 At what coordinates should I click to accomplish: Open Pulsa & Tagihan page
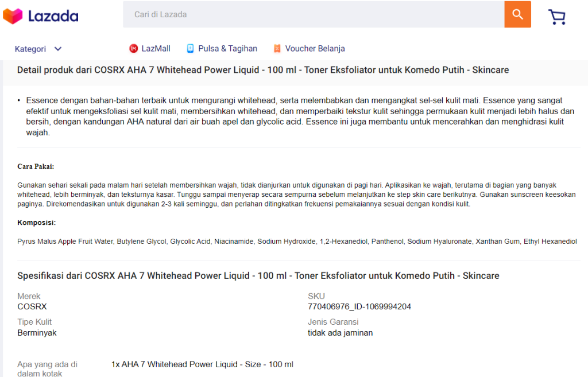[227, 49]
